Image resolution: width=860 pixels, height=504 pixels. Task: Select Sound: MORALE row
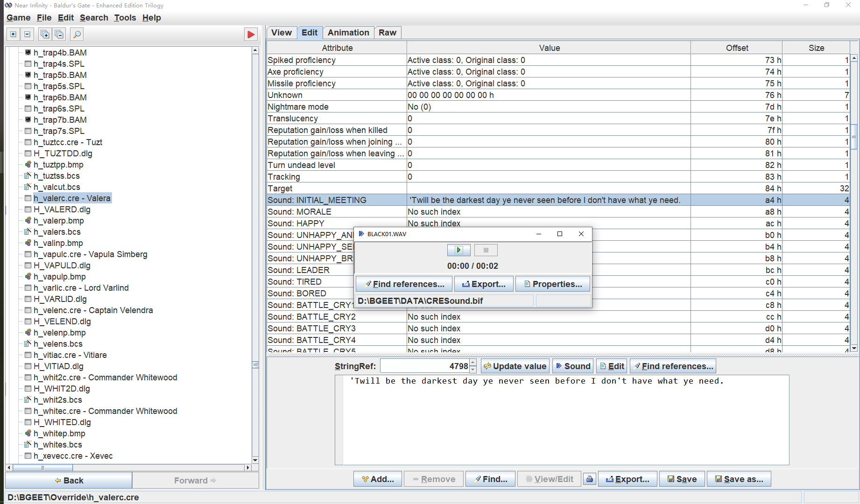[558, 212]
